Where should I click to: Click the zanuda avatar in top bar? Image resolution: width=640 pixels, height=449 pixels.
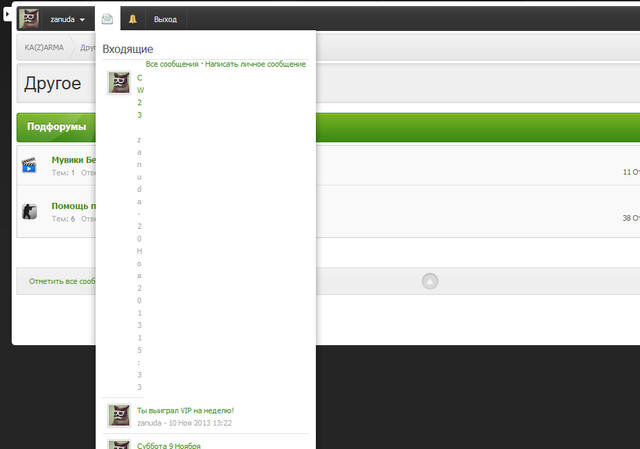30,18
